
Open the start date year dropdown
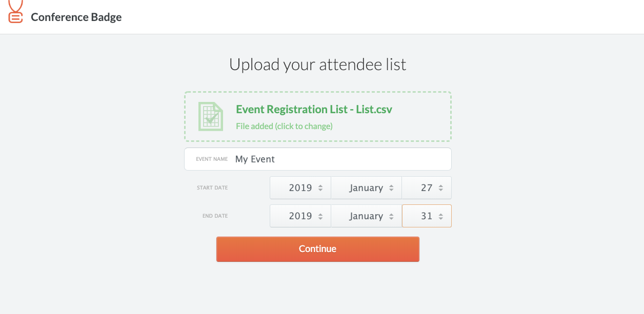(300, 188)
